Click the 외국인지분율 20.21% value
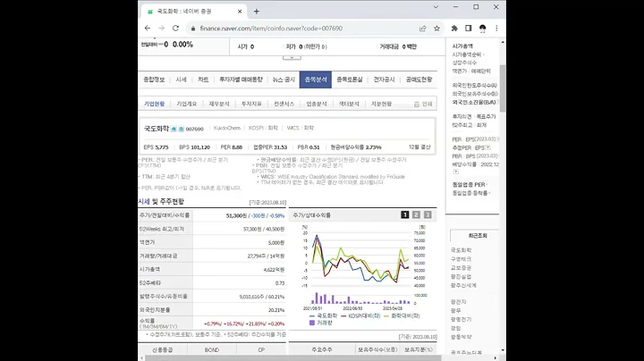 pyautogui.click(x=276, y=310)
